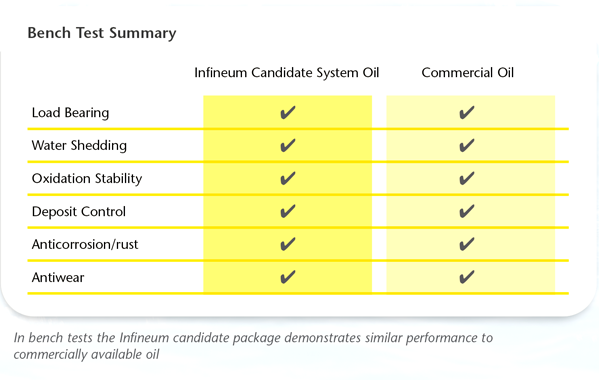
Task: Click the Bench Test Summary title
Action: coord(102,33)
